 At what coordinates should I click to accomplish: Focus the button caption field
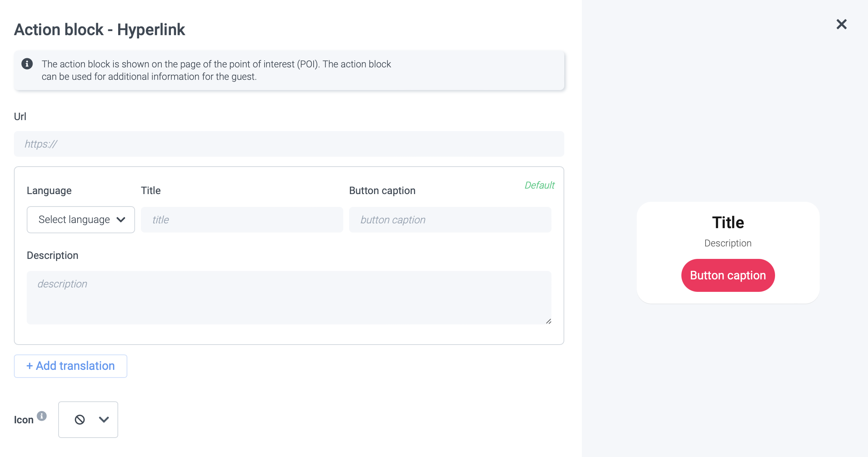(450, 220)
